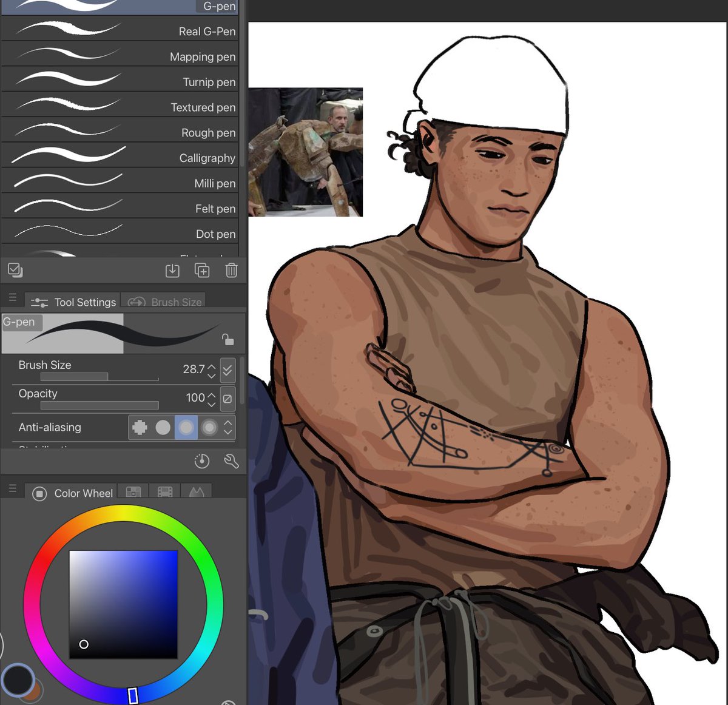Click the Anti-aliasing stepper arrows
Image resolution: width=728 pixels, height=705 pixels.
tap(227, 427)
